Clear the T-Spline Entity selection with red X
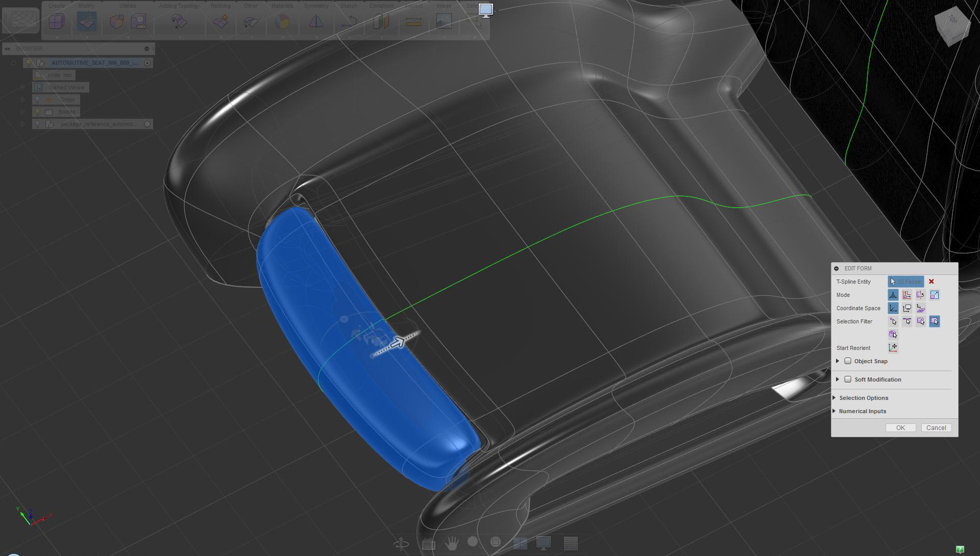This screenshot has width=980, height=556. point(931,282)
